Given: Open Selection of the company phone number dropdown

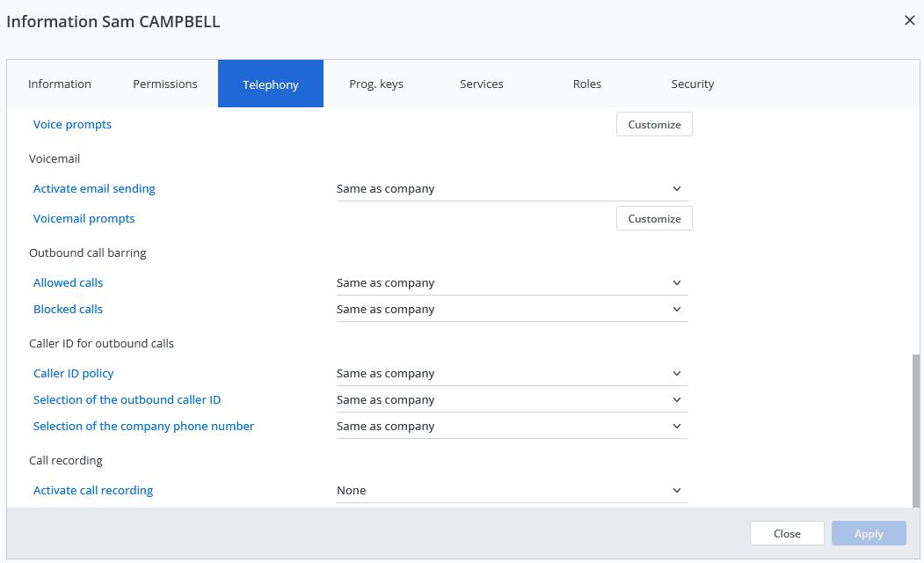Looking at the screenshot, I should coord(512,427).
